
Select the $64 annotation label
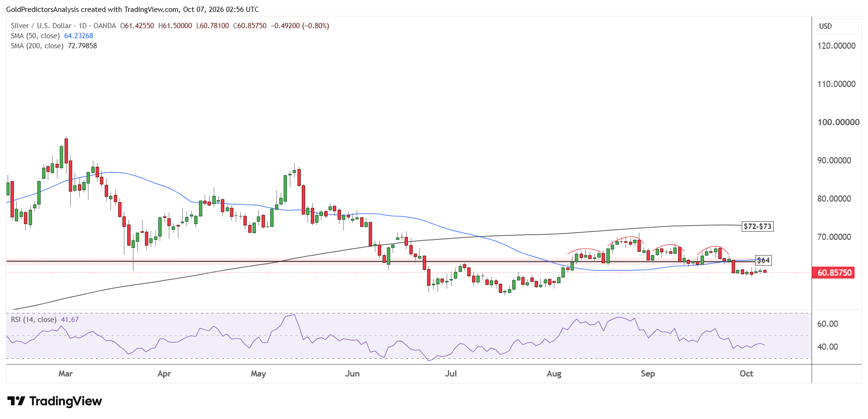click(x=763, y=260)
